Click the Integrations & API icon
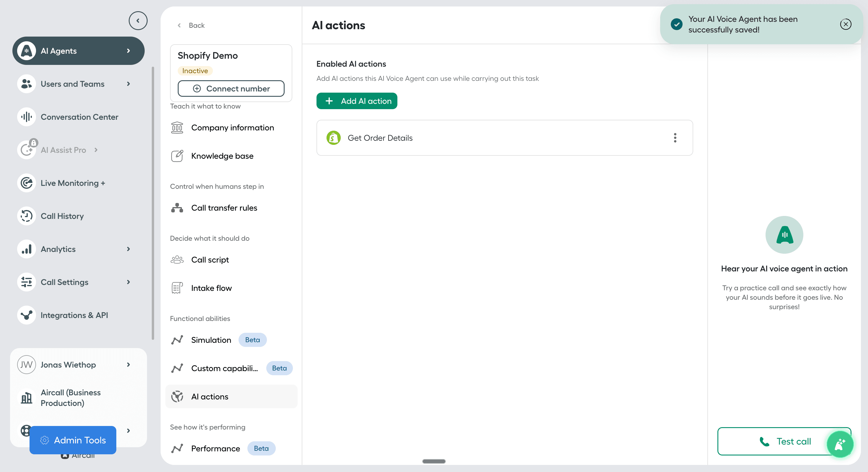The width and height of the screenshot is (868, 472). click(x=26, y=315)
